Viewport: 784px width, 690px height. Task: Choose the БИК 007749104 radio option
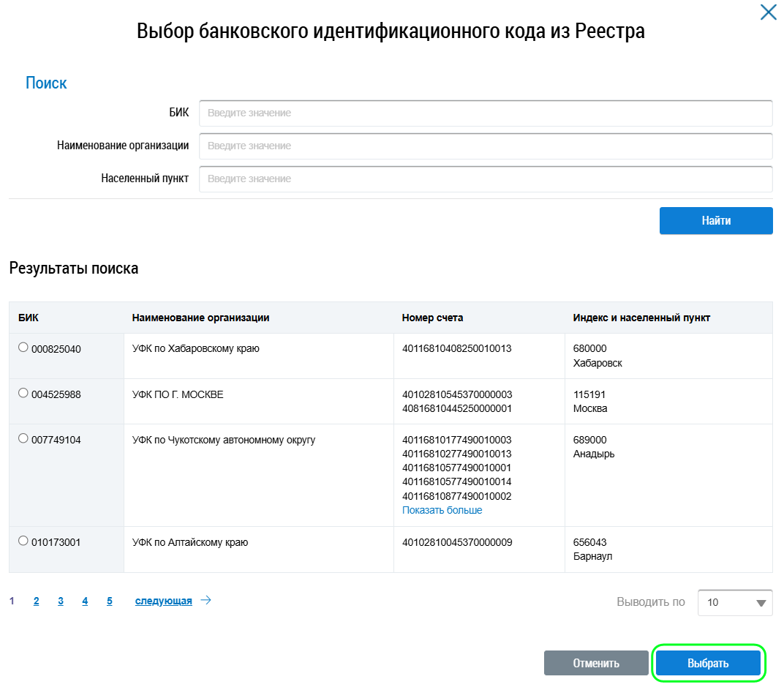click(x=23, y=439)
